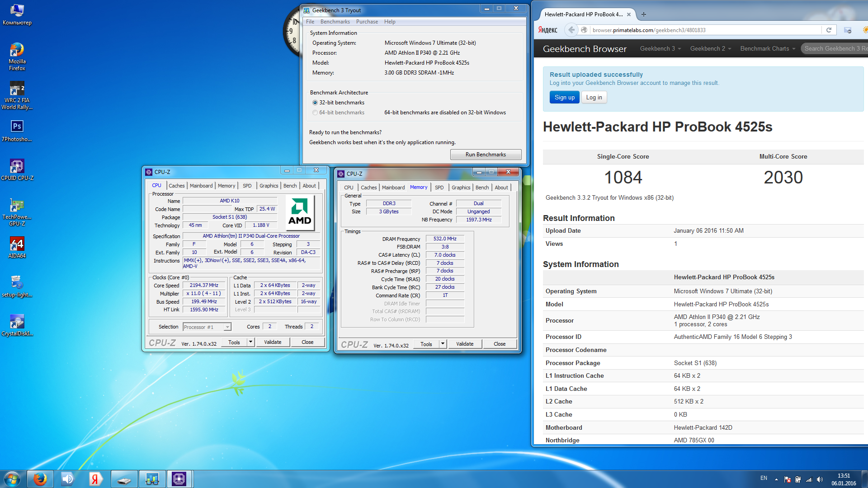Image resolution: width=868 pixels, height=488 pixels.
Task: Open SPD tab in right CPU-Z window
Action: pos(439,188)
